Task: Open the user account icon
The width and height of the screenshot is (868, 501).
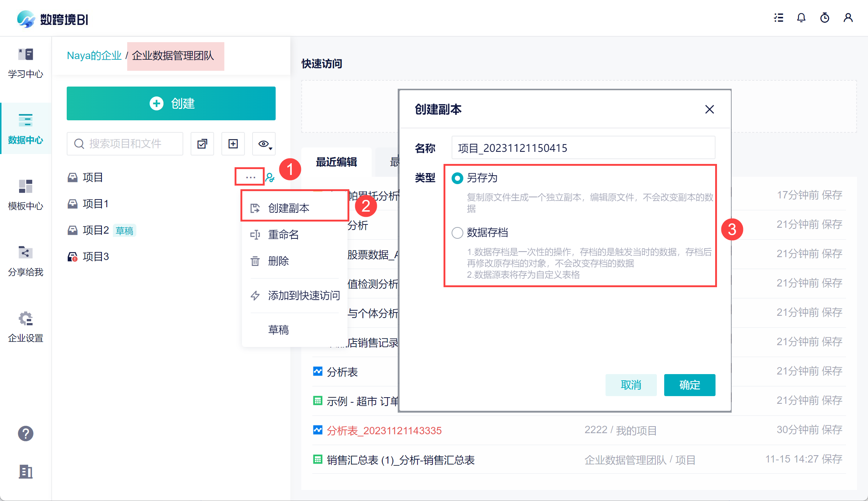Action: coord(848,18)
